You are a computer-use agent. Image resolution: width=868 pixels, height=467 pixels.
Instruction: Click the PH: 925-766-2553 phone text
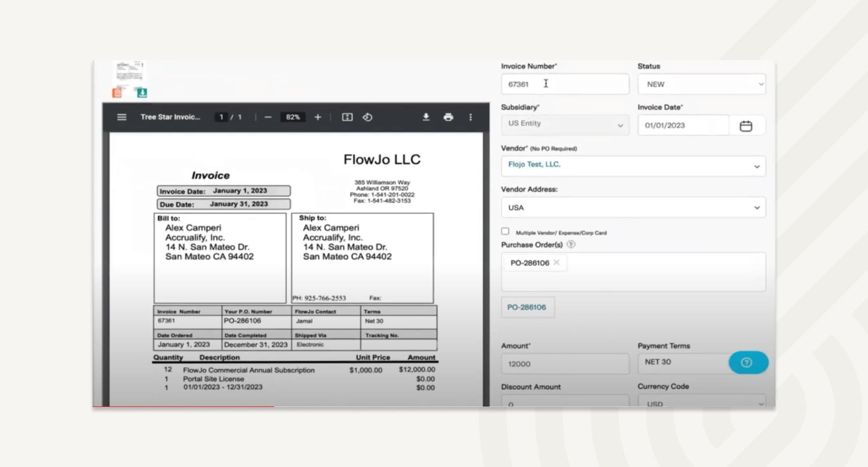pyautogui.click(x=319, y=298)
